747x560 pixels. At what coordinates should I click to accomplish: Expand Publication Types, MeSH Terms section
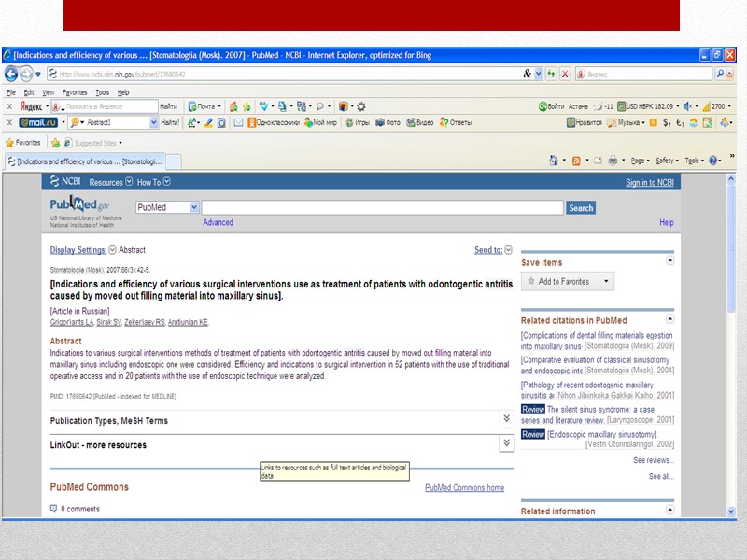[x=506, y=418]
